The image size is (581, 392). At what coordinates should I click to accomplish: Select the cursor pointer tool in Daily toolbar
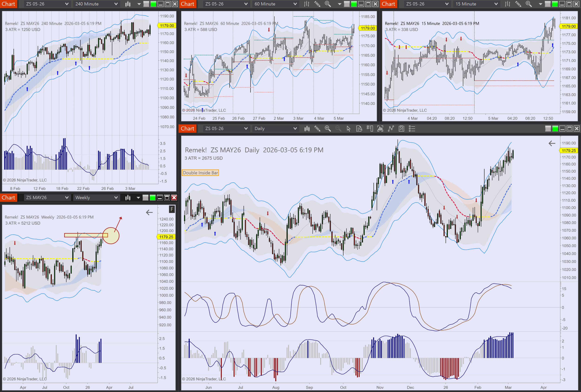coord(349,129)
